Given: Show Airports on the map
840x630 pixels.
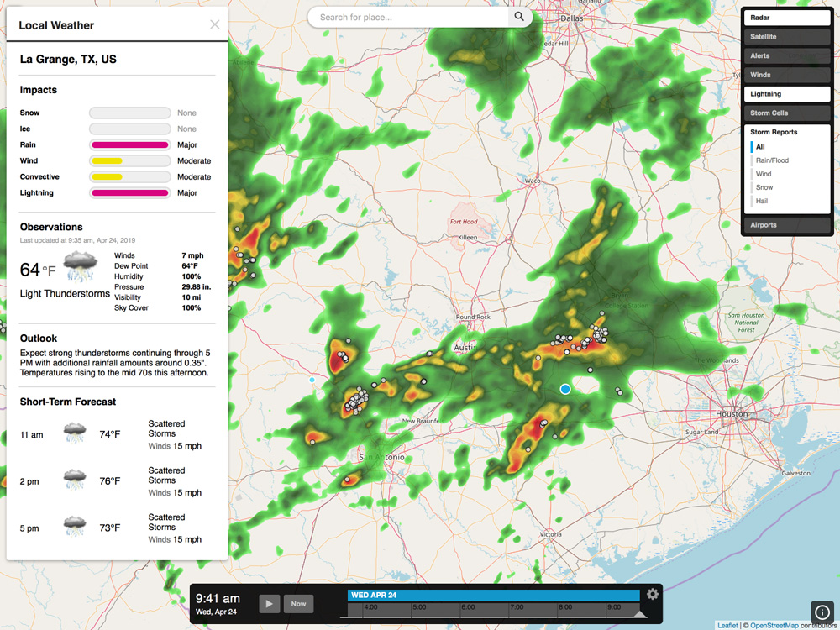Looking at the screenshot, I should point(786,224).
